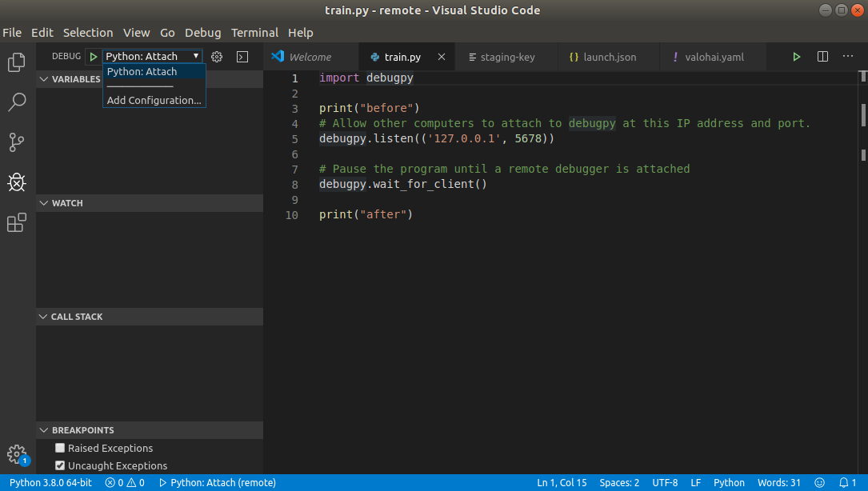This screenshot has width=868, height=491.
Task: Click the 'Pause the program' comment line
Action: [504, 170]
